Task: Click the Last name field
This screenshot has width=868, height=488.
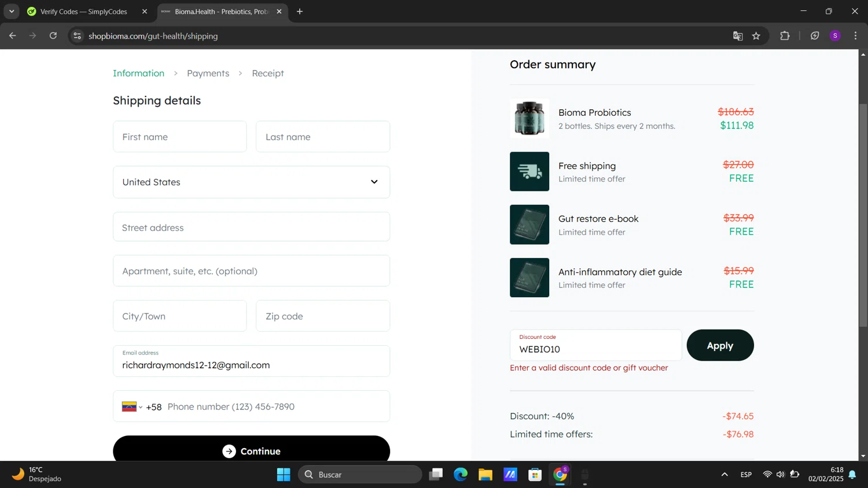Action: tap(323, 137)
